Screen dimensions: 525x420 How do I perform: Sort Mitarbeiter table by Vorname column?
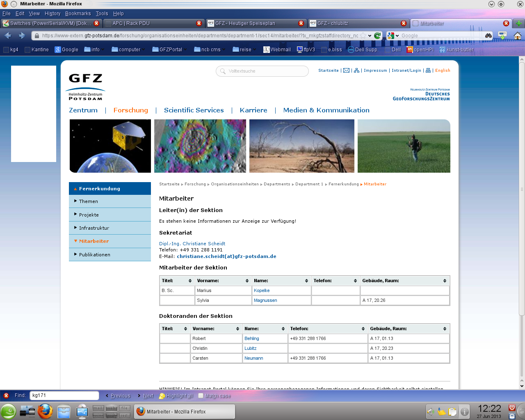click(x=223, y=281)
